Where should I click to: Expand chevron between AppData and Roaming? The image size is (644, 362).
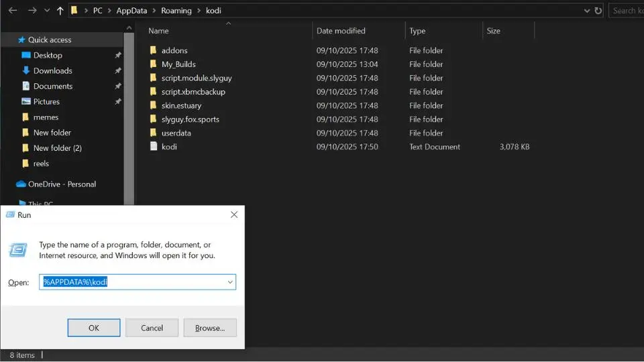(154, 11)
